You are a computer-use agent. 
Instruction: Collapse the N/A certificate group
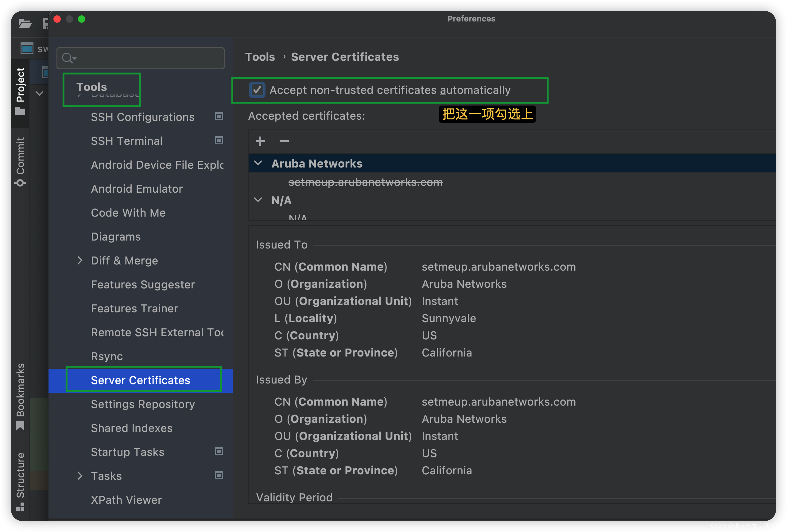coord(258,200)
